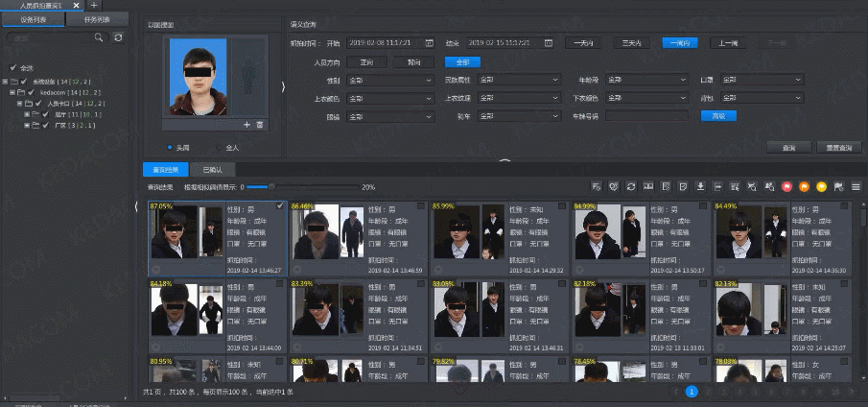Go to results page 1

692,392
